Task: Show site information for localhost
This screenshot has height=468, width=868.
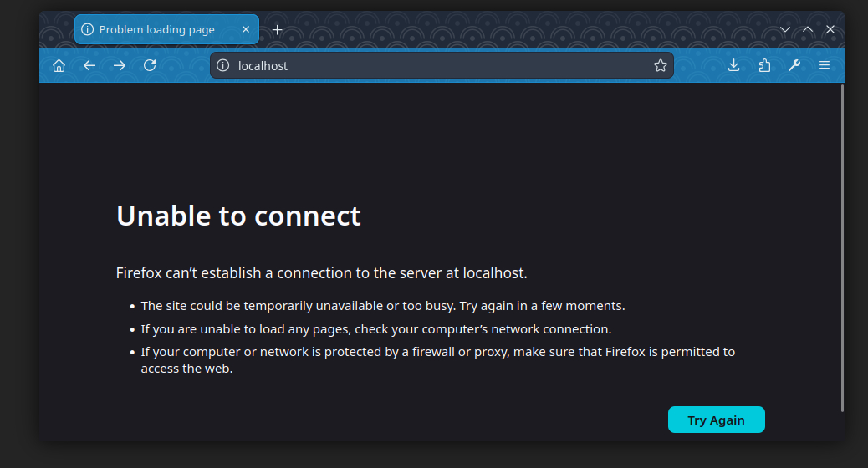Action: pos(222,65)
